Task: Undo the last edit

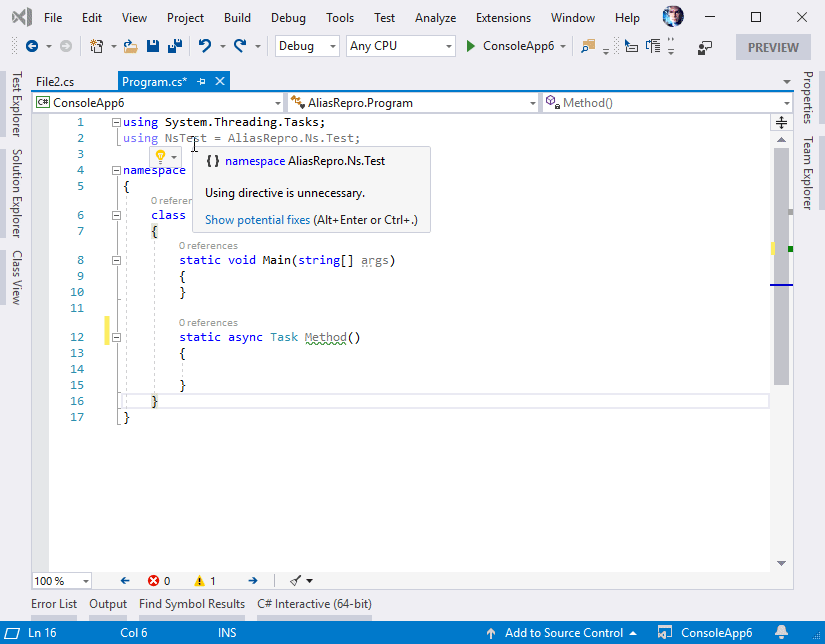Action: tap(204, 46)
